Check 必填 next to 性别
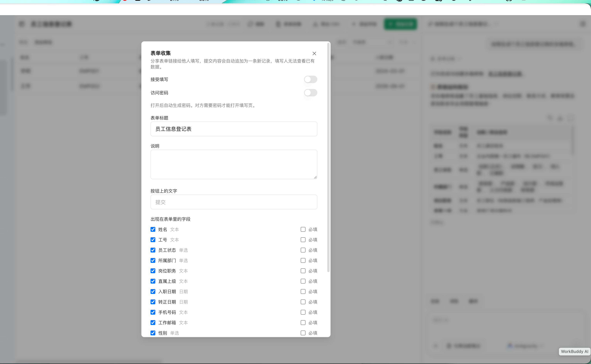591x364 pixels. pos(303,333)
